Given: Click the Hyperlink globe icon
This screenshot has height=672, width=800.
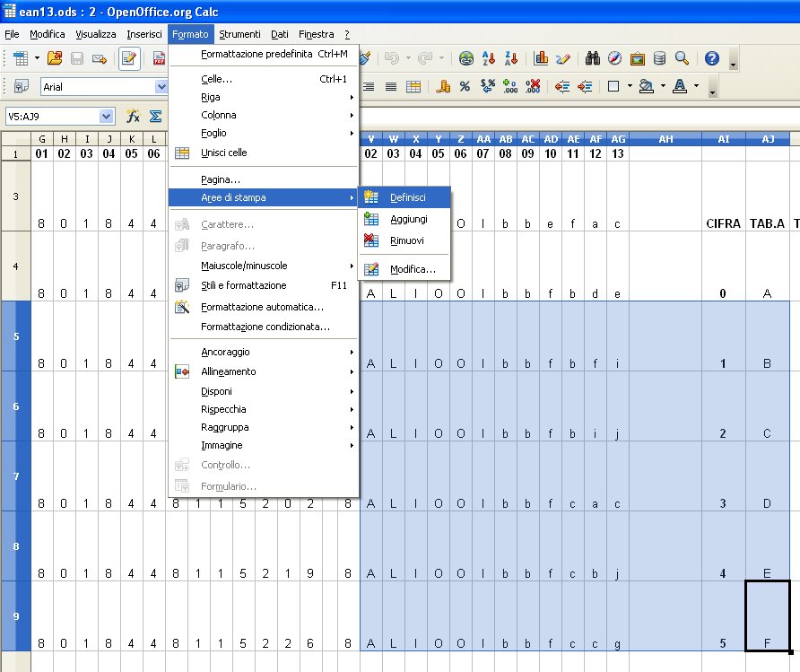Looking at the screenshot, I should point(465,58).
